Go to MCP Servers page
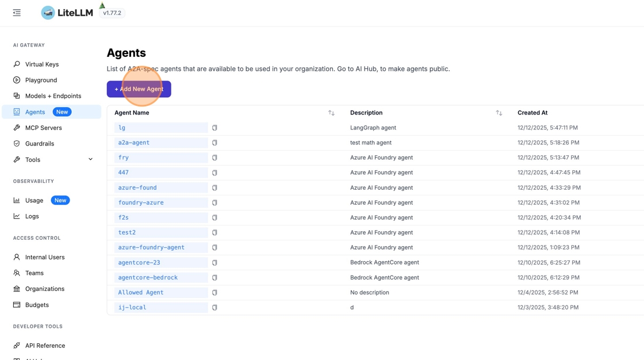This screenshot has width=644, height=360. [43, 128]
